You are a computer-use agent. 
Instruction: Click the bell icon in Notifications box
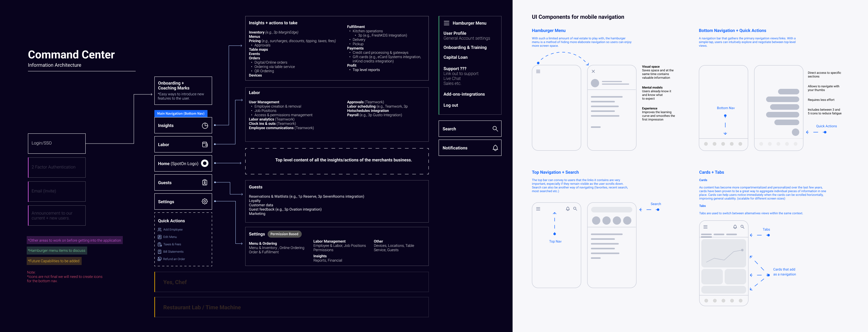coord(495,148)
